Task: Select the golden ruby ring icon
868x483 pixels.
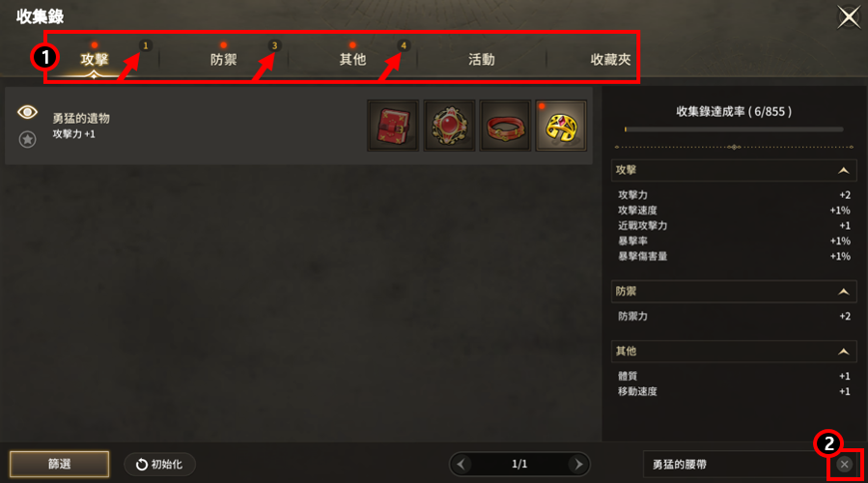Action: 561,126
